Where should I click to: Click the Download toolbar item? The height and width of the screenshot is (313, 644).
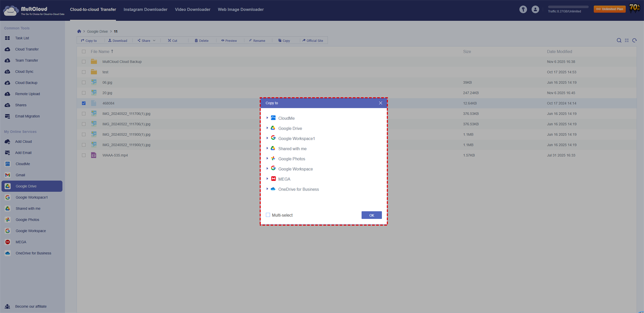(117, 41)
